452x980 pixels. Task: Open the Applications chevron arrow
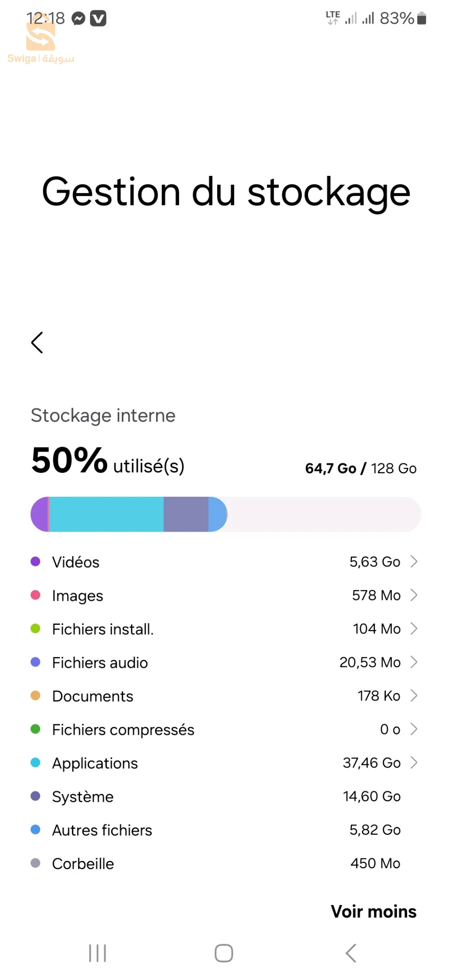(414, 762)
